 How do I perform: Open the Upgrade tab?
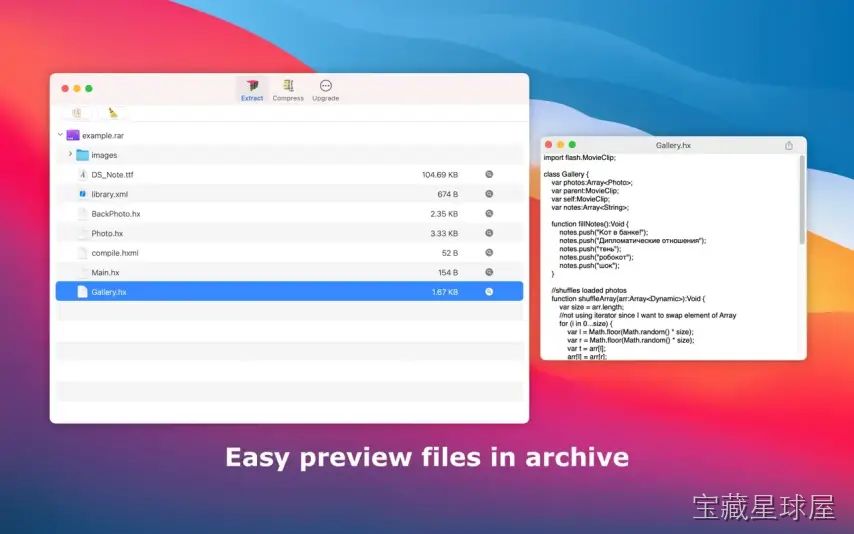(326, 90)
